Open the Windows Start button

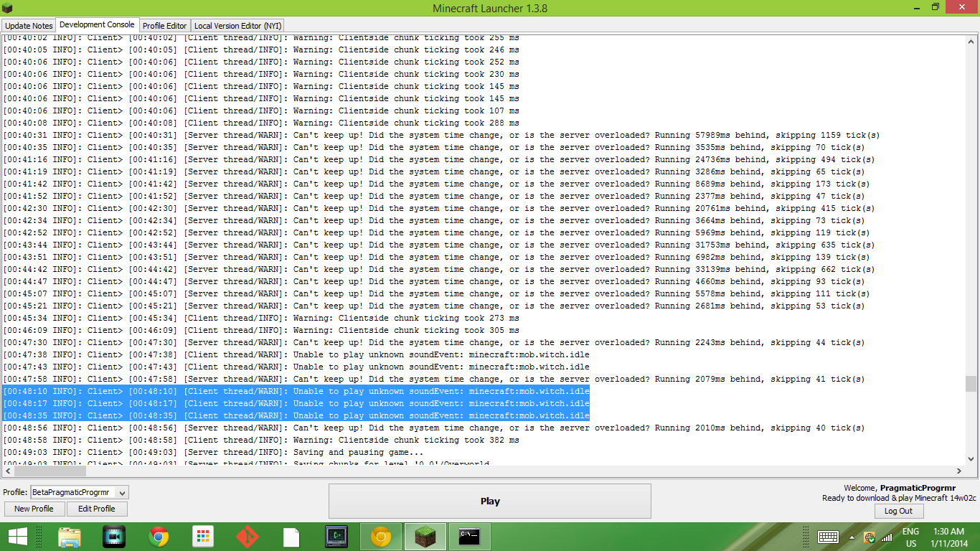pos(17,536)
